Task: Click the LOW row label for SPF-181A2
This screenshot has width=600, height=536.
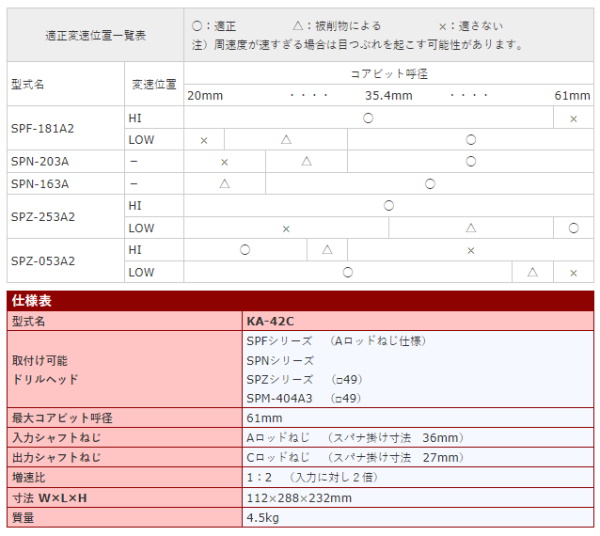Action: pos(141,140)
